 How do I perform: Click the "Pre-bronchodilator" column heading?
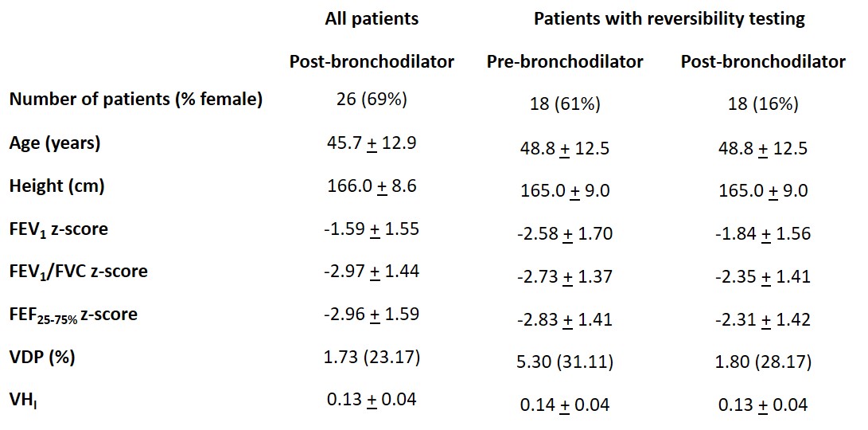pyautogui.click(x=565, y=61)
